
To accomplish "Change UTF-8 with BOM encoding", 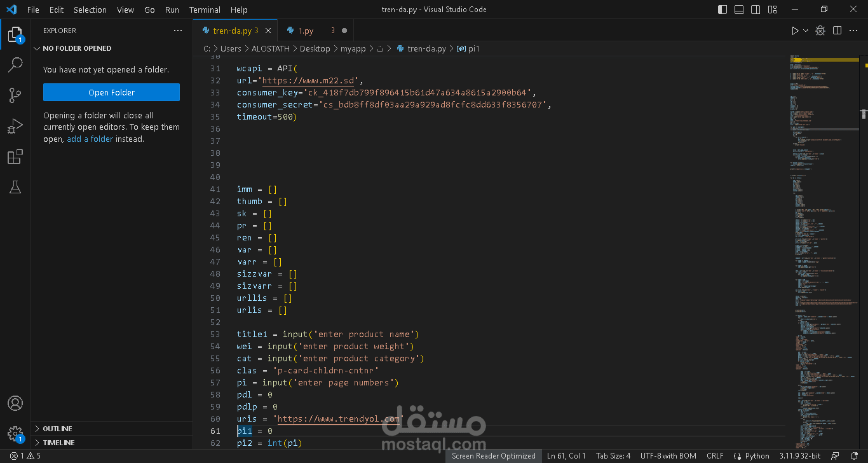I will pos(668,456).
